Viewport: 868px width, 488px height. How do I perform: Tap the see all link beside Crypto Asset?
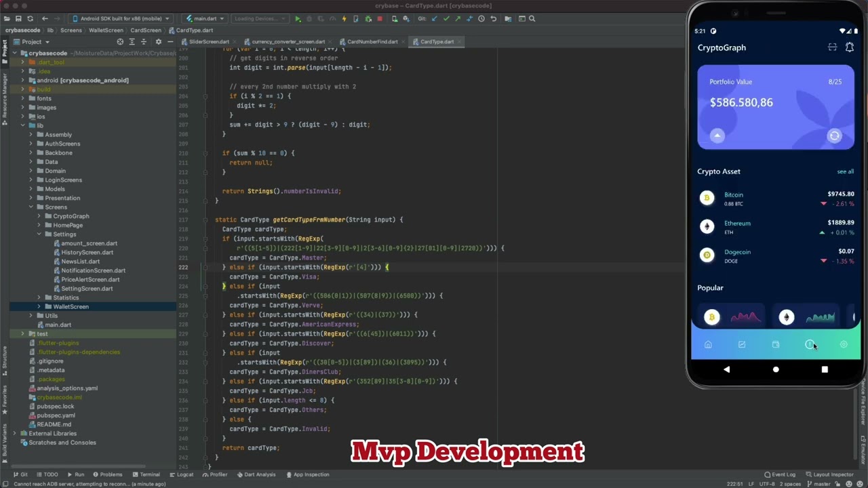coord(845,171)
